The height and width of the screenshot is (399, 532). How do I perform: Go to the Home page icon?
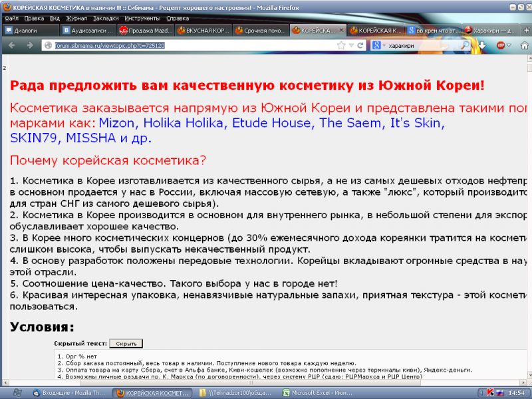[x=525, y=45]
